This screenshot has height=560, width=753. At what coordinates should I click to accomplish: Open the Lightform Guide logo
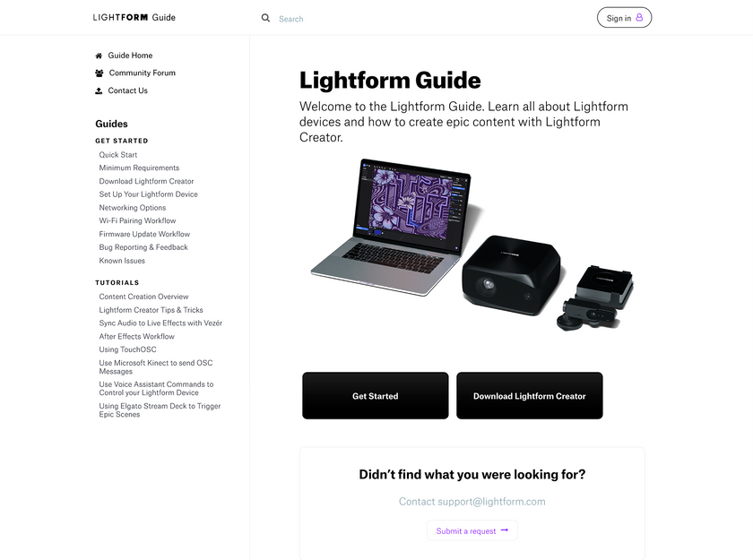coord(134,17)
